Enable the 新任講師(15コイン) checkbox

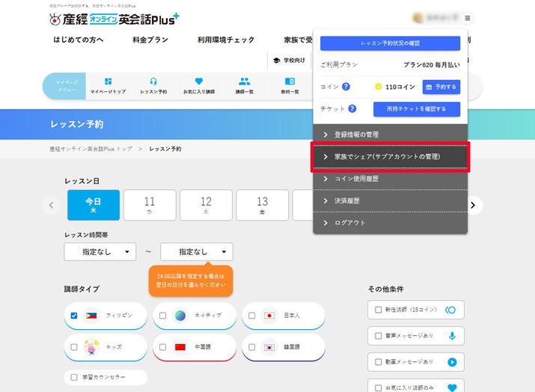click(378, 310)
